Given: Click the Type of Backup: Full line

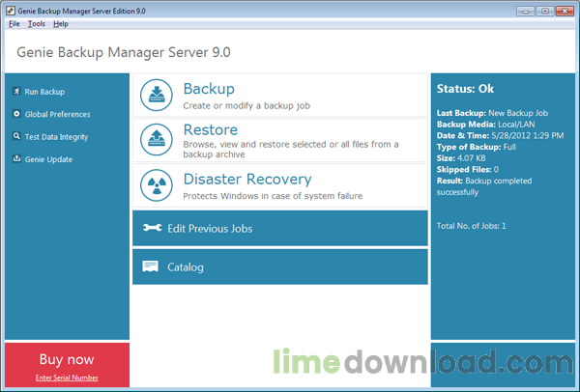Looking at the screenshot, I should coord(476,147).
